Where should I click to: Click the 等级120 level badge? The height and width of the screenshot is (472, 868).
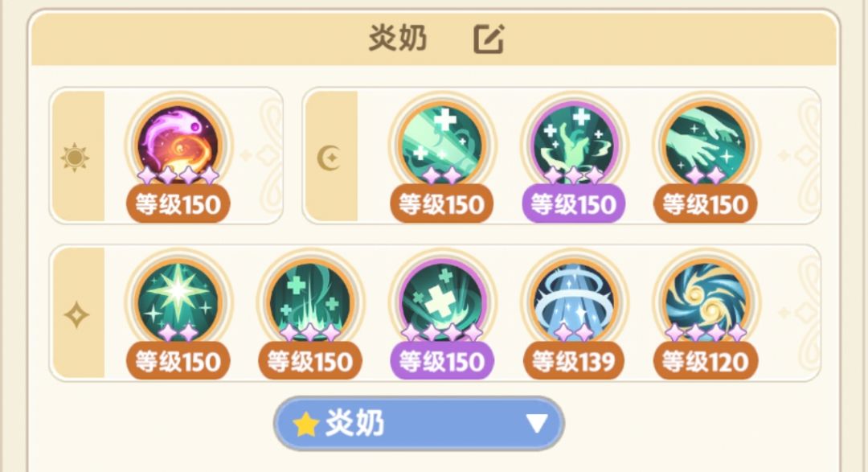click(x=706, y=361)
